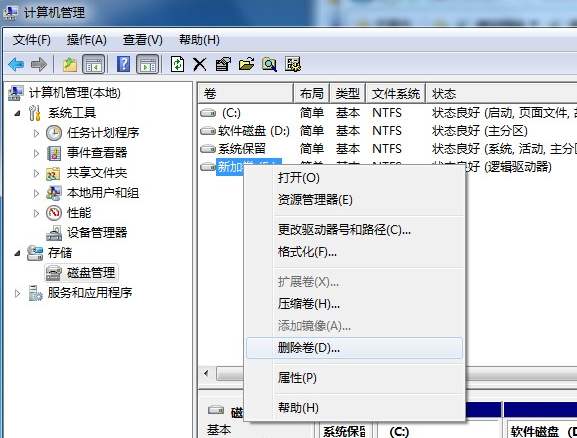Click the 共享文件夹 icon

point(53,173)
